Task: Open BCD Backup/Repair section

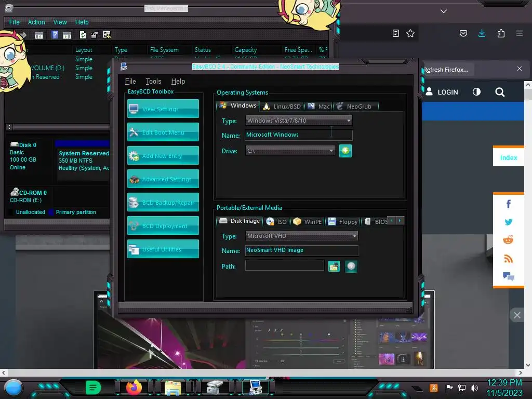Action: coord(163,202)
